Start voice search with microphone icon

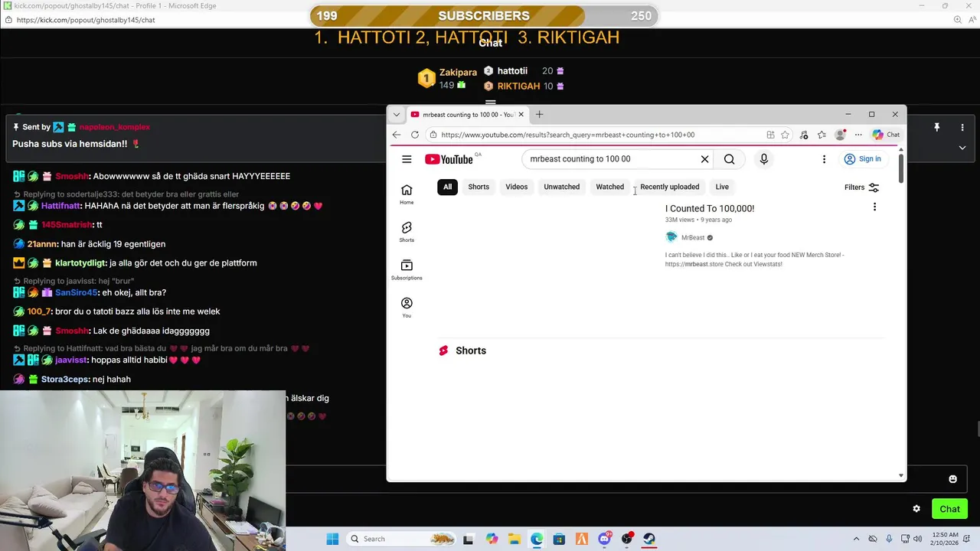click(763, 159)
